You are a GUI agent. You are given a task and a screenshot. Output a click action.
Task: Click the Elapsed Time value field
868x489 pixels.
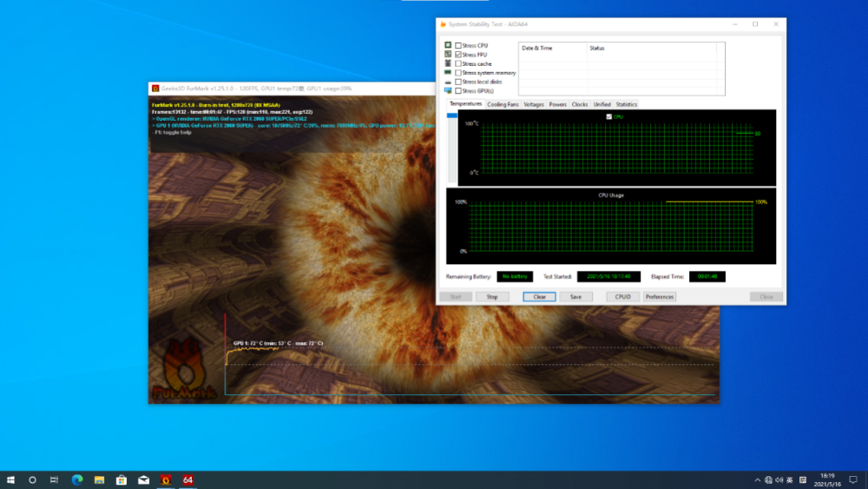(x=707, y=276)
